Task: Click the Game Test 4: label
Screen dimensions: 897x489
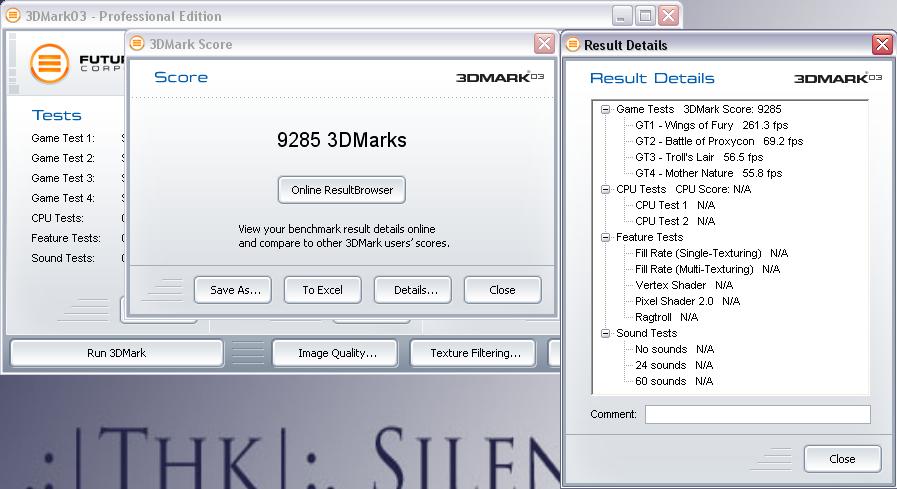Action: (63, 198)
